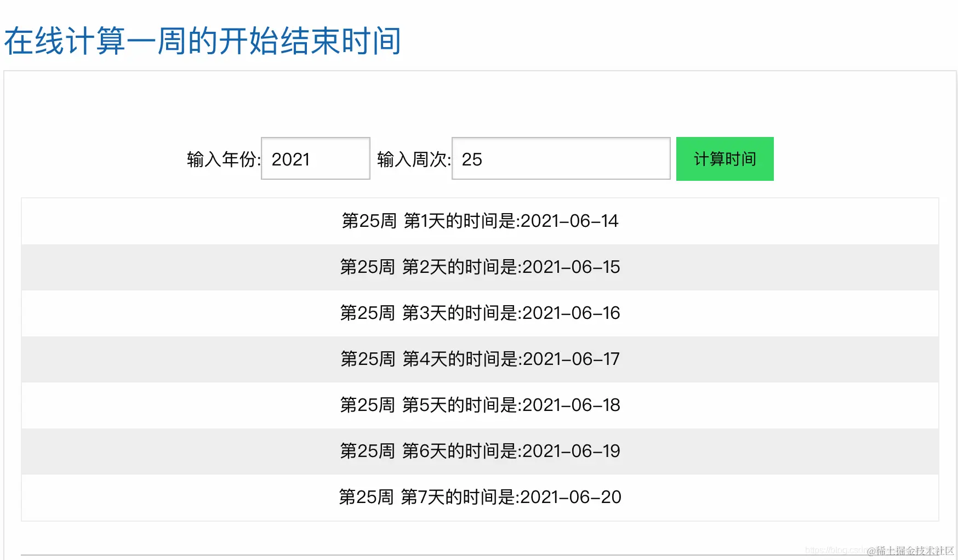
Task: Select the row showing 第6天的时间是:2021-06-19
Action: (x=480, y=451)
